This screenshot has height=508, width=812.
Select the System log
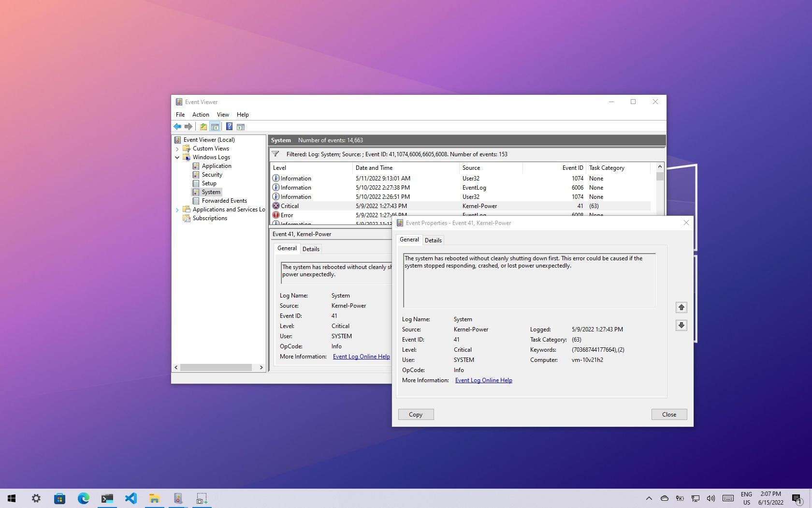coord(211,192)
